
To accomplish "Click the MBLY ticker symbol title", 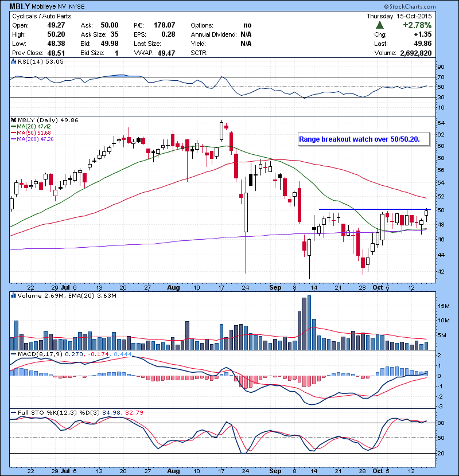I will click(x=20, y=6).
